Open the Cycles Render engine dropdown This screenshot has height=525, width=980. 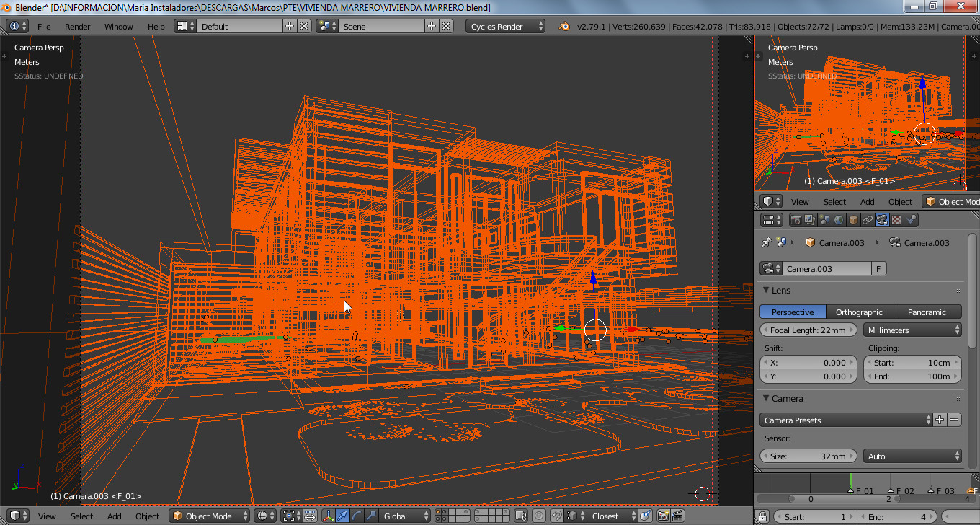pyautogui.click(x=507, y=27)
